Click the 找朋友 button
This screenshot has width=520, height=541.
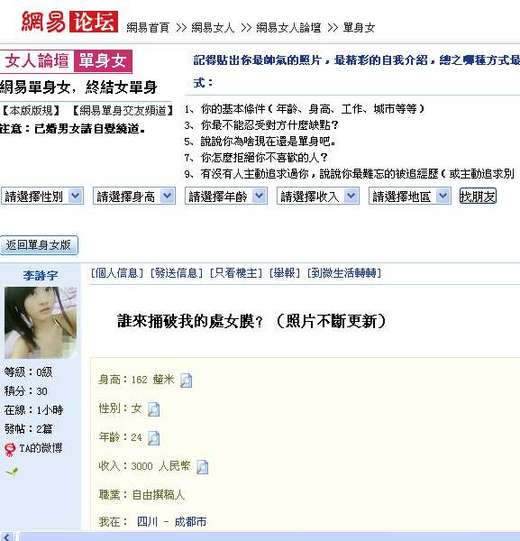coord(478,196)
